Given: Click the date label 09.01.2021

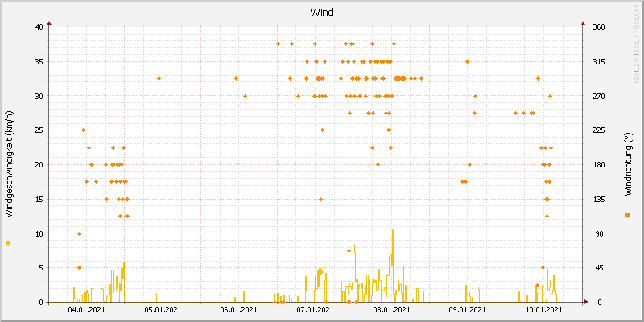Looking at the screenshot, I should click(468, 309).
